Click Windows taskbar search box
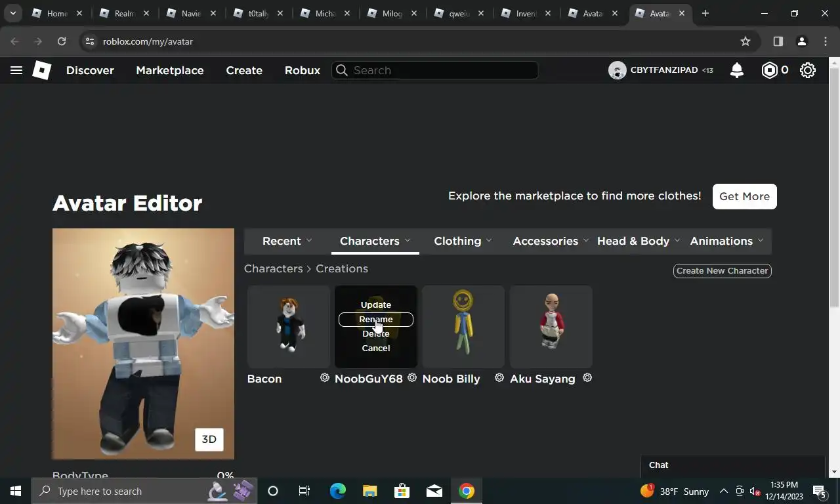Image resolution: width=840 pixels, height=504 pixels. tap(143, 491)
